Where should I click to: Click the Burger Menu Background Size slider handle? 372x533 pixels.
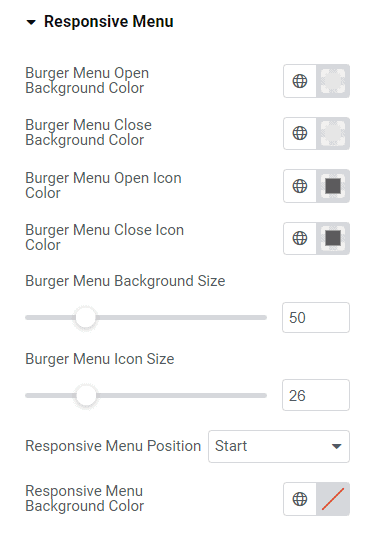[86, 317]
